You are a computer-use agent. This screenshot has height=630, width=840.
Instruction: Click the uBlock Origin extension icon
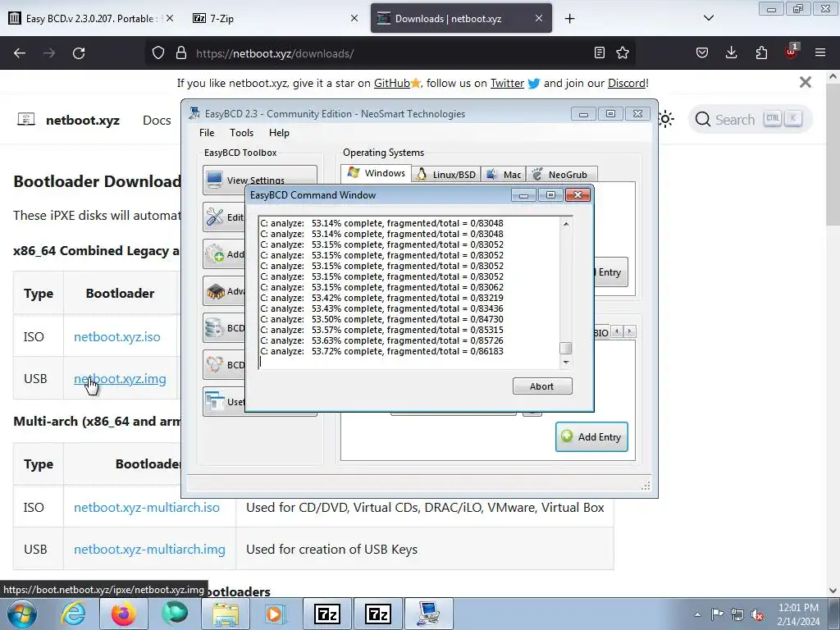tap(791, 52)
